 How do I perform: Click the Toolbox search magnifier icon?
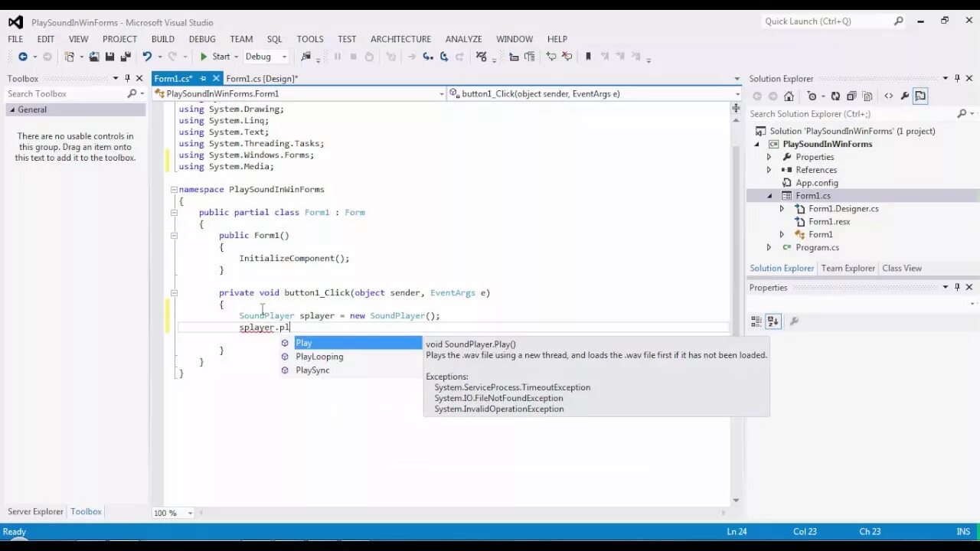132,93
